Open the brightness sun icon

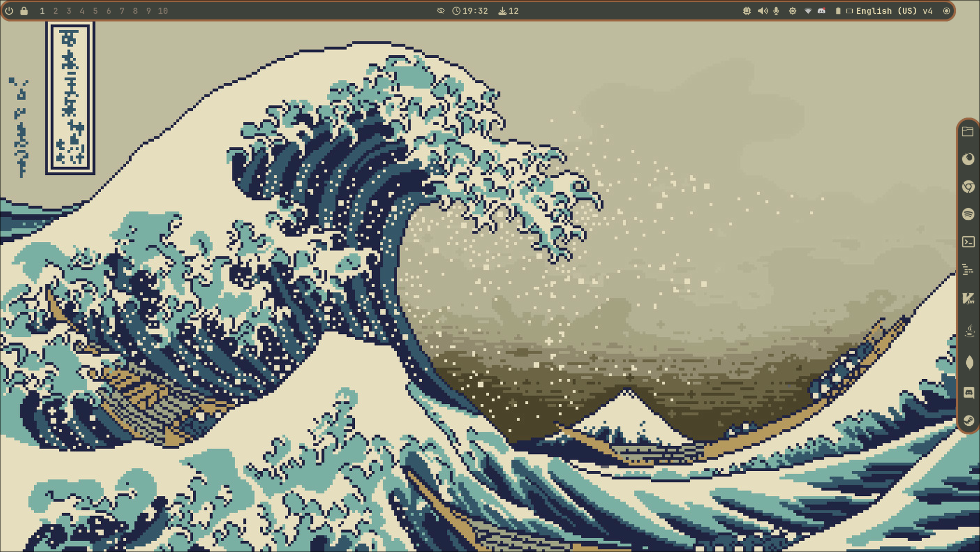click(x=792, y=11)
